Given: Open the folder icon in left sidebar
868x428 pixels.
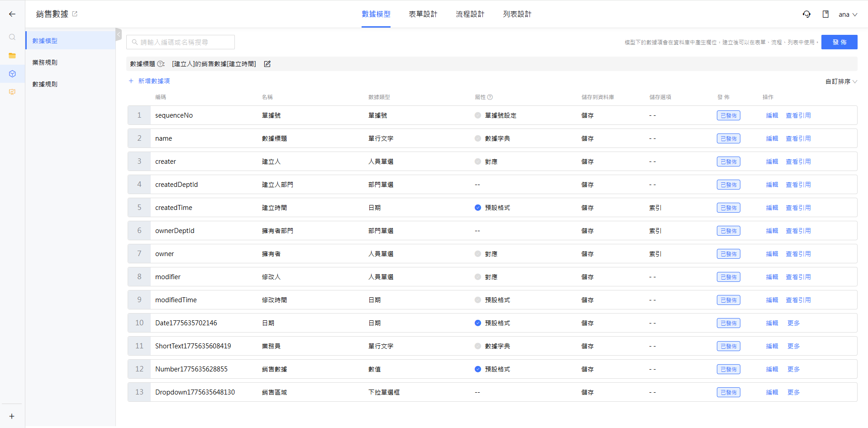Looking at the screenshot, I should pyautogui.click(x=12, y=56).
